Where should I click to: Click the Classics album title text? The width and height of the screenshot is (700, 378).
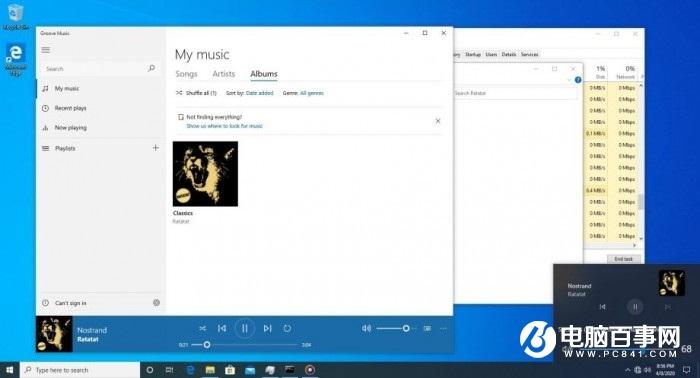coord(183,213)
